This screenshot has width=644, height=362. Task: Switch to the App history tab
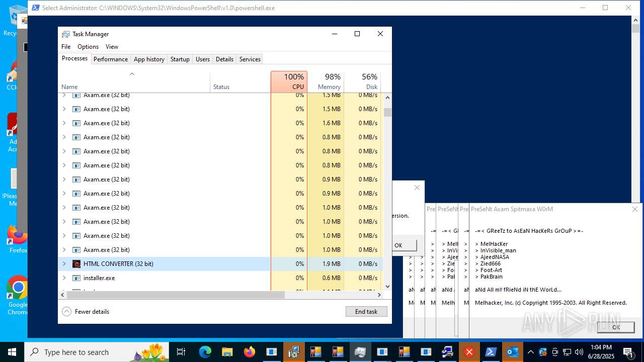(x=149, y=59)
